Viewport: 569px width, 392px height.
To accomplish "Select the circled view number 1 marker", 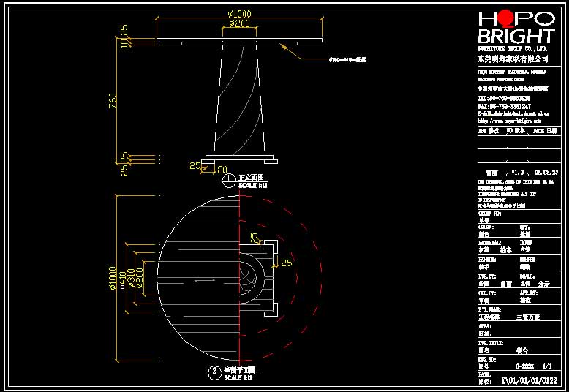I will (229, 181).
